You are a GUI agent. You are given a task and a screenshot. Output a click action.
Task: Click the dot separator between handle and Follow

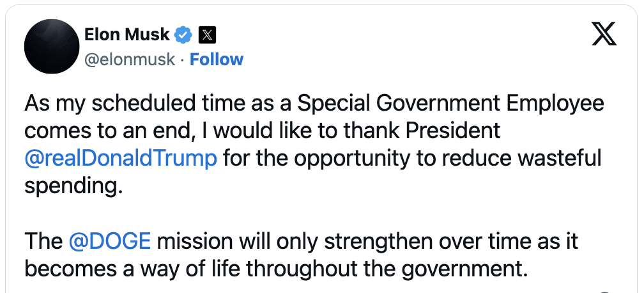click(x=183, y=60)
